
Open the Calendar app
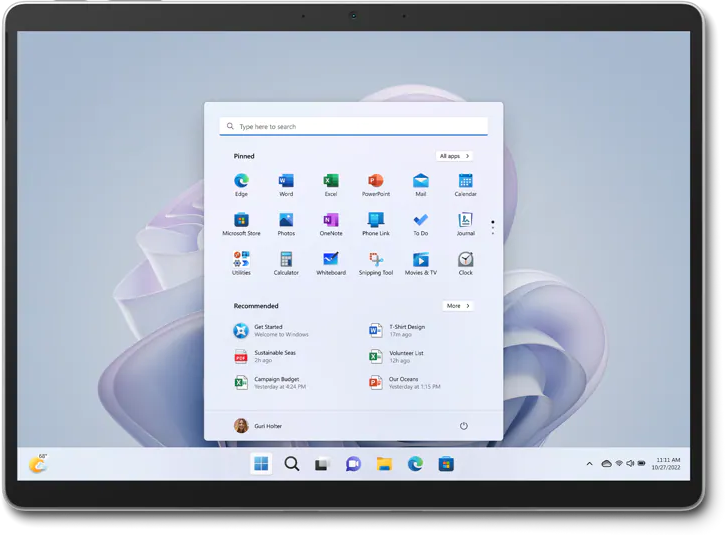tap(465, 184)
